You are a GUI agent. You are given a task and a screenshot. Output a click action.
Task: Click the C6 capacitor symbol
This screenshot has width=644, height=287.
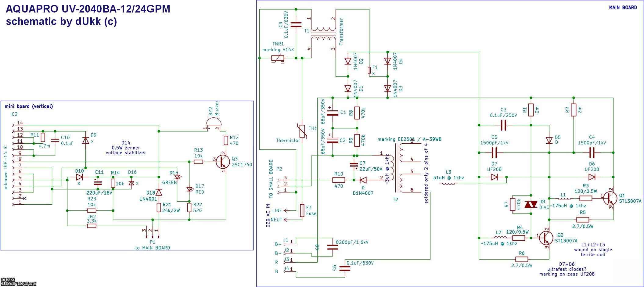pos(345,268)
